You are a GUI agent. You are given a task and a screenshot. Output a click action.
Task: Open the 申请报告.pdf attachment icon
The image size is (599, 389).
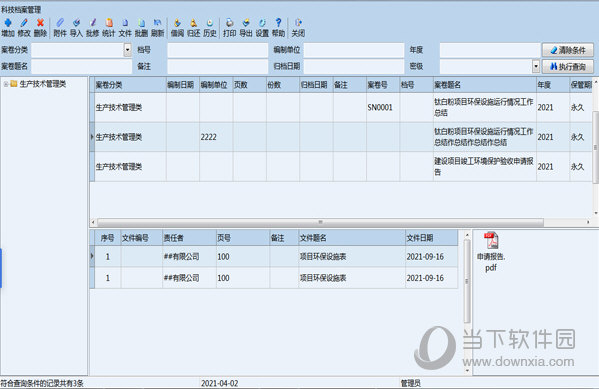[x=491, y=251]
